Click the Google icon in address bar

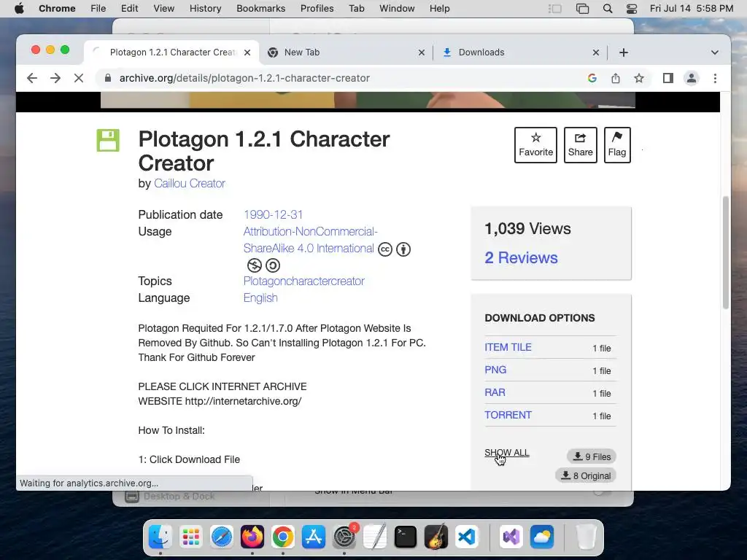(x=592, y=78)
